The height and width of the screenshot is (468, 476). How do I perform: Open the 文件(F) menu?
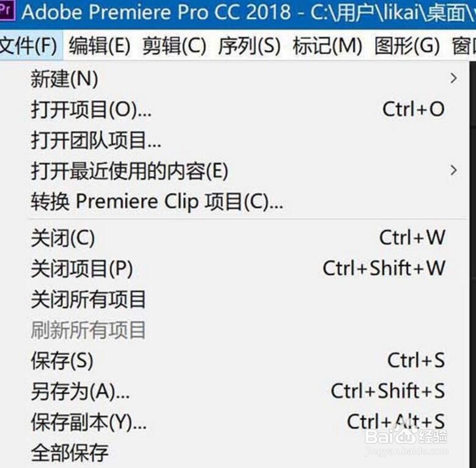click(x=29, y=46)
